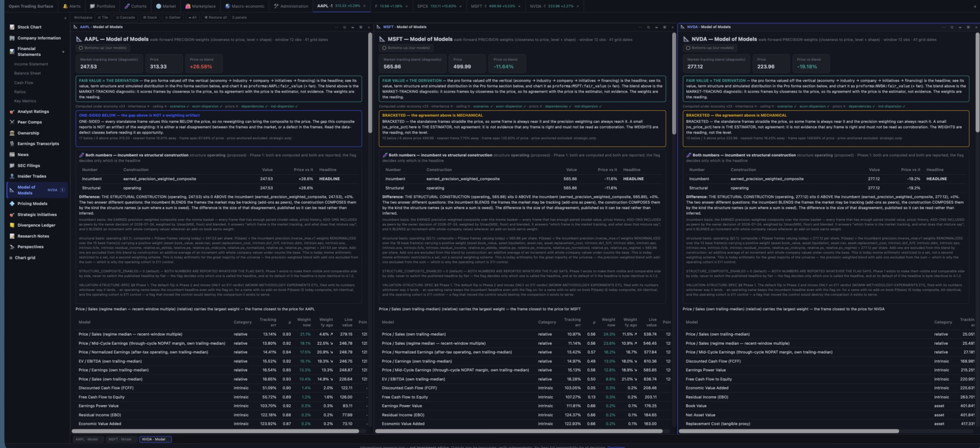Screen dimensions: 980x448
Task: Open Peer Comps crossed-swords icon
Action: [x=12, y=122]
